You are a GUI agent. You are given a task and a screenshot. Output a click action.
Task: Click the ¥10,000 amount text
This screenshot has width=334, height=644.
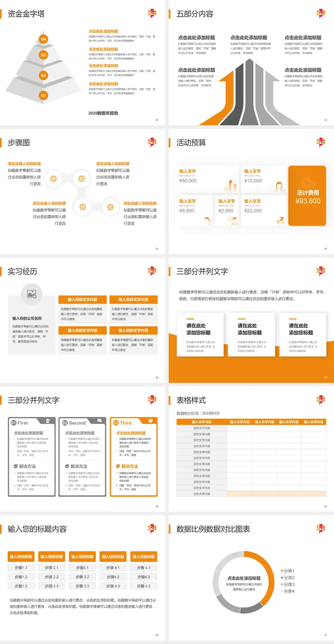(x=253, y=181)
